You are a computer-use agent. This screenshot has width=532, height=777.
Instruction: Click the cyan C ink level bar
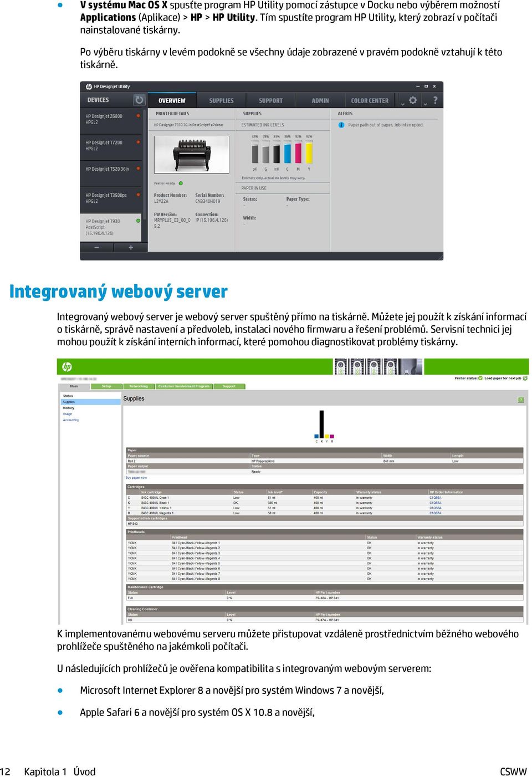point(288,151)
